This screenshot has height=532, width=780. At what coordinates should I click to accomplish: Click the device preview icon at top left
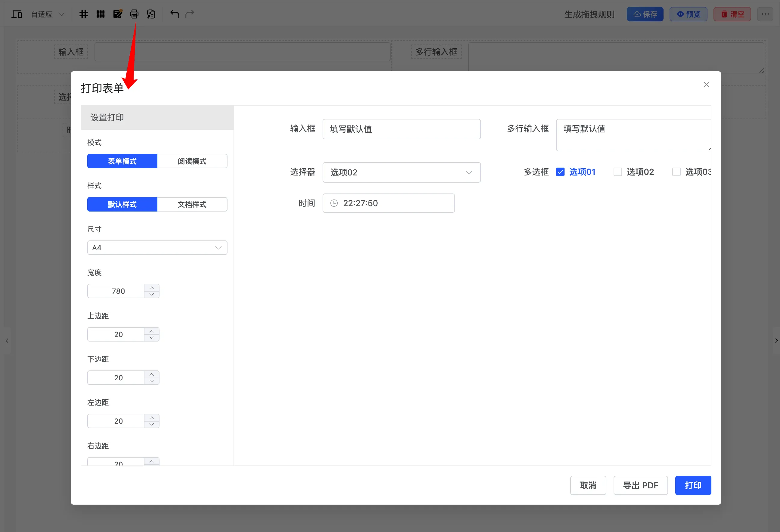(x=17, y=14)
